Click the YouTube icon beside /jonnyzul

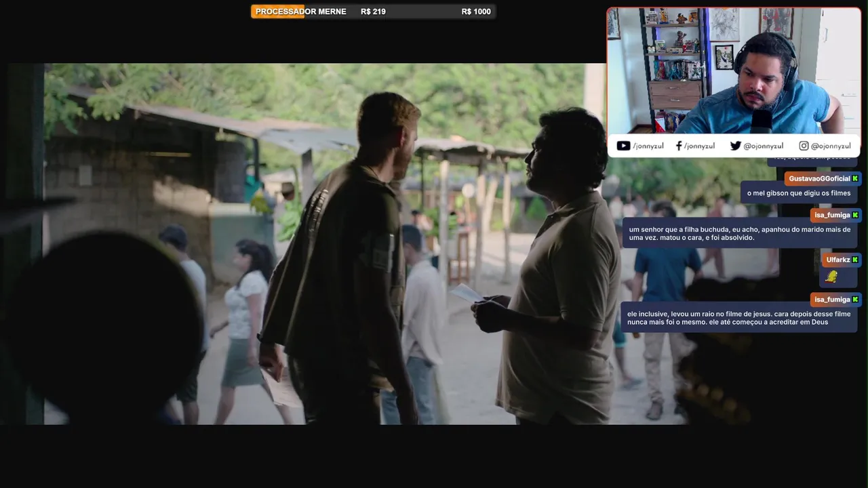[x=623, y=146]
